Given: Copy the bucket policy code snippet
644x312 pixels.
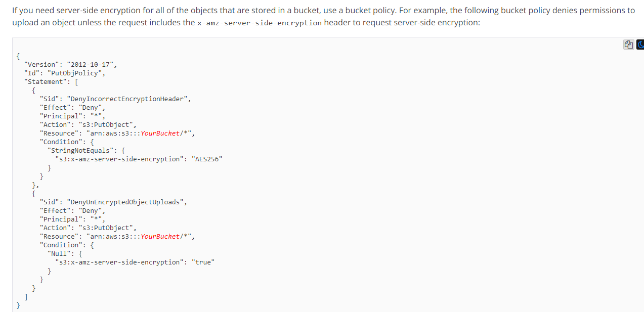Looking at the screenshot, I should tap(628, 45).
